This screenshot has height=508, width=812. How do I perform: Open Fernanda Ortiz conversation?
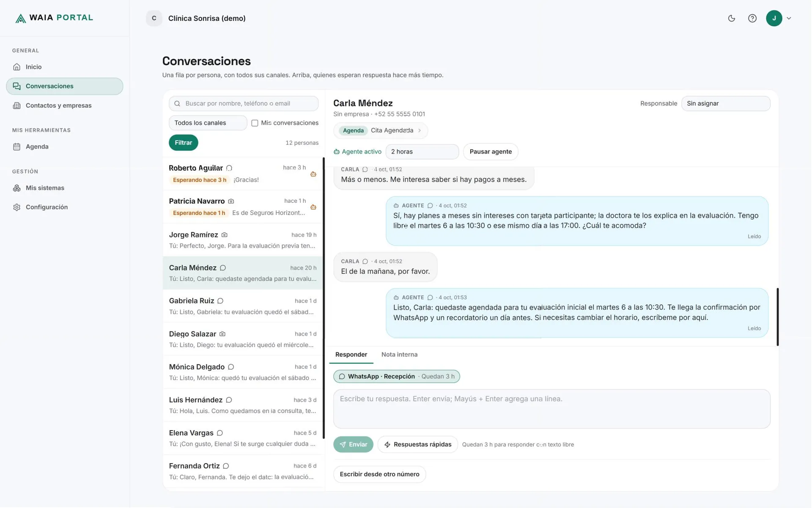click(243, 471)
